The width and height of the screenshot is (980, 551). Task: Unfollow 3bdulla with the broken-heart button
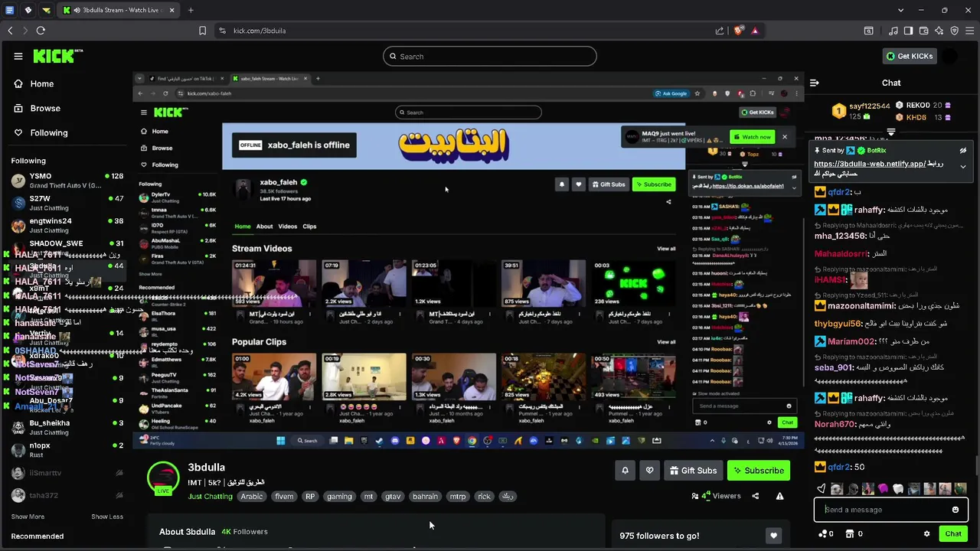tap(649, 471)
